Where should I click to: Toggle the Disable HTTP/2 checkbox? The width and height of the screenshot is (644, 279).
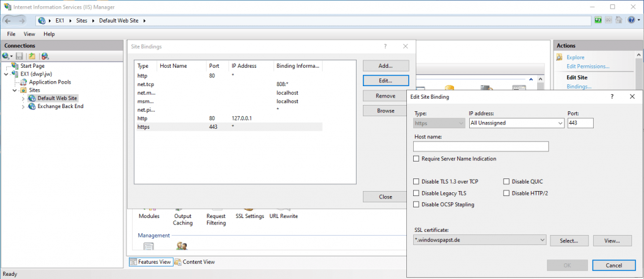click(x=507, y=193)
